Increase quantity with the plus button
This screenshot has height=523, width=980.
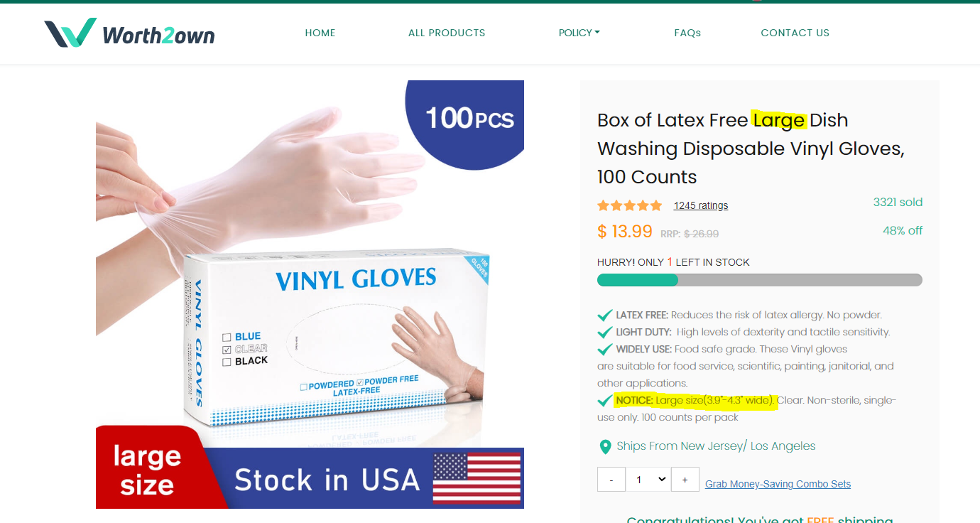tap(685, 480)
